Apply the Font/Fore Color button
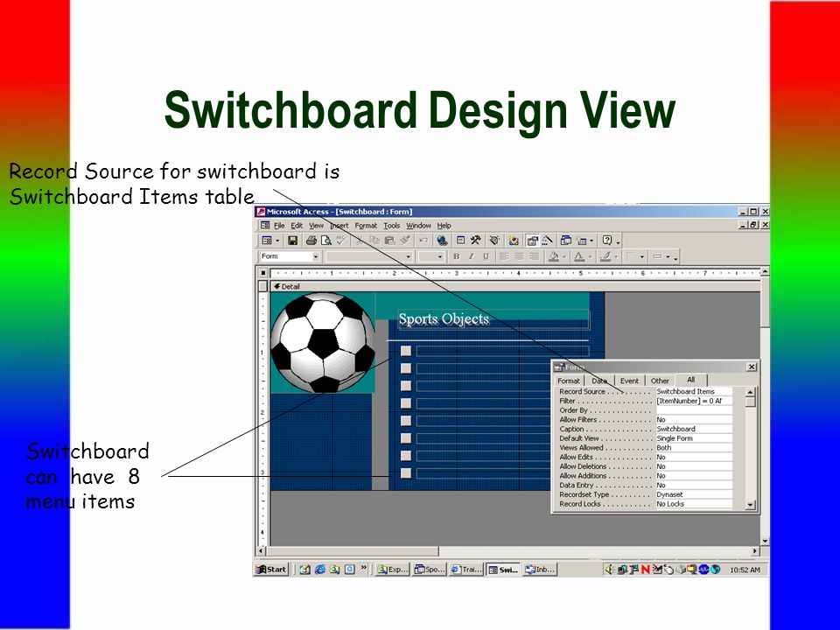 (x=579, y=256)
